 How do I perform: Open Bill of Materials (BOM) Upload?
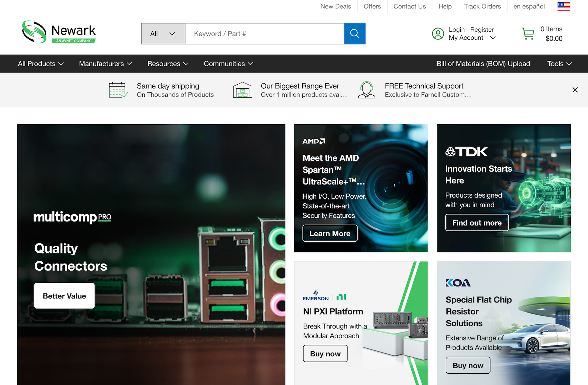[x=483, y=64]
